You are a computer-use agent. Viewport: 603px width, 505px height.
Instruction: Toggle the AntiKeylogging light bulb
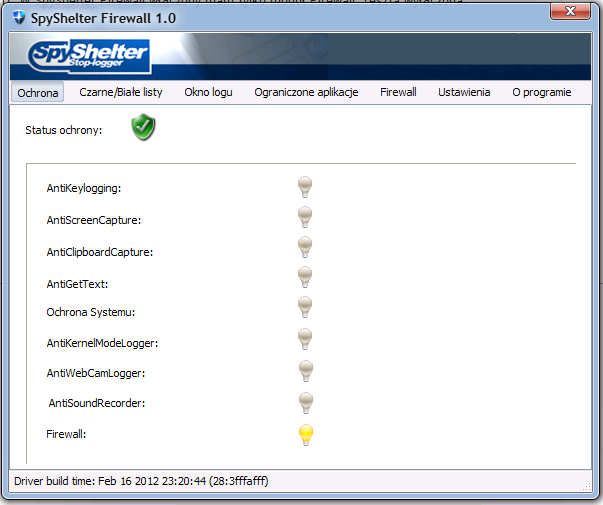coord(305,187)
